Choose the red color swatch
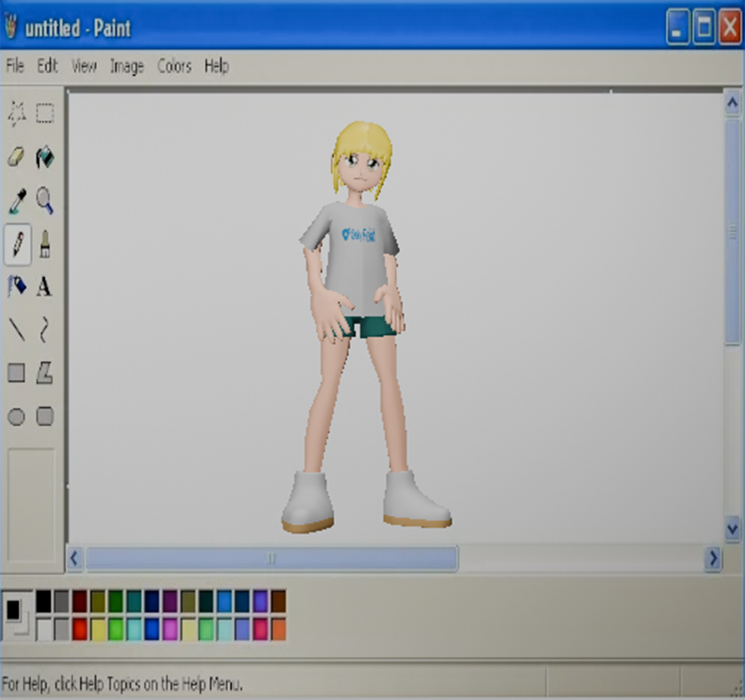The width and height of the screenshot is (745, 700). pyautogui.click(x=80, y=630)
